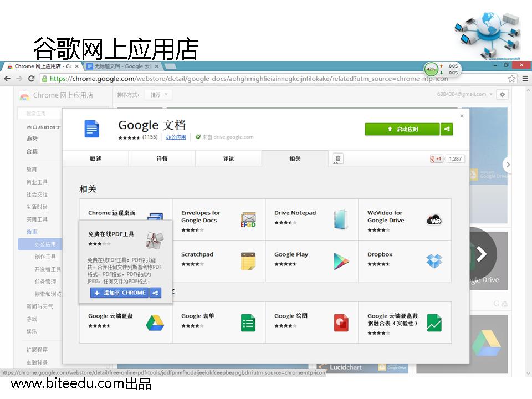This screenshot has height=399, width=532.
Task: Select 新闻与天气 category in sidebar
Action: [x=40, y=306]
